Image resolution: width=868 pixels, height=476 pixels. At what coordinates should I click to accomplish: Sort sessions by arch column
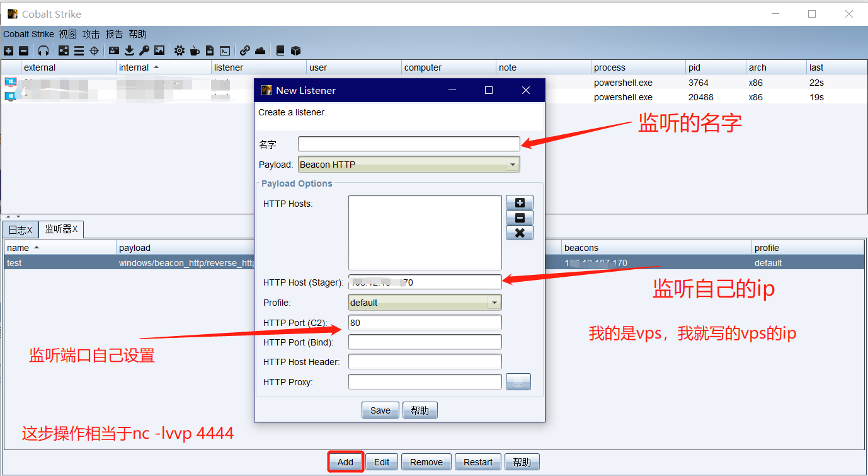click(776, 67)
